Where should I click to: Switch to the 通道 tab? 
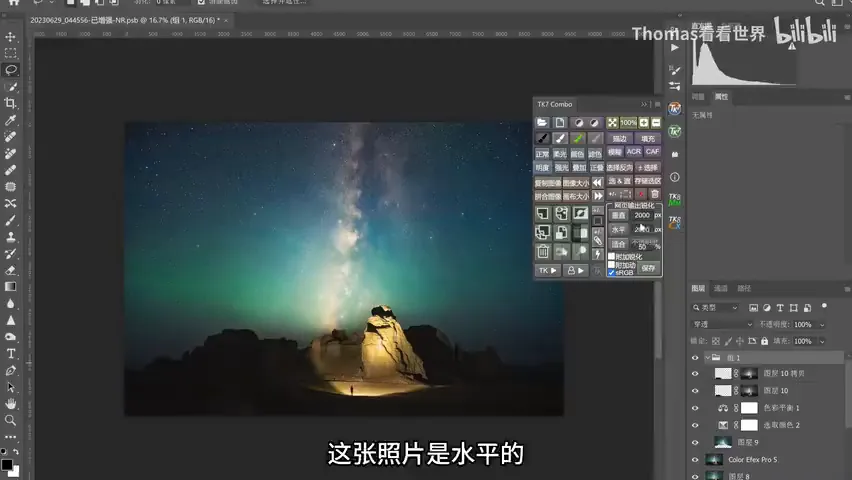pyautogui.click(x=721, y=288)
